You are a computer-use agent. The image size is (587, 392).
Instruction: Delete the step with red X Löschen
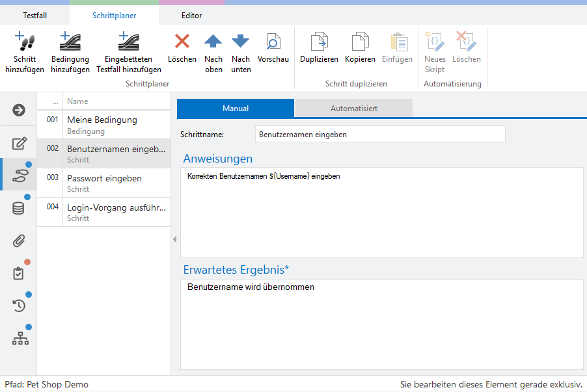(x=182, y=42)
